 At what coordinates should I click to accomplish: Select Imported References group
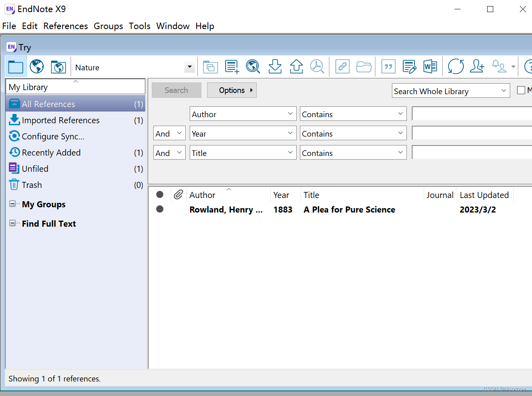[x=75, y=120]
